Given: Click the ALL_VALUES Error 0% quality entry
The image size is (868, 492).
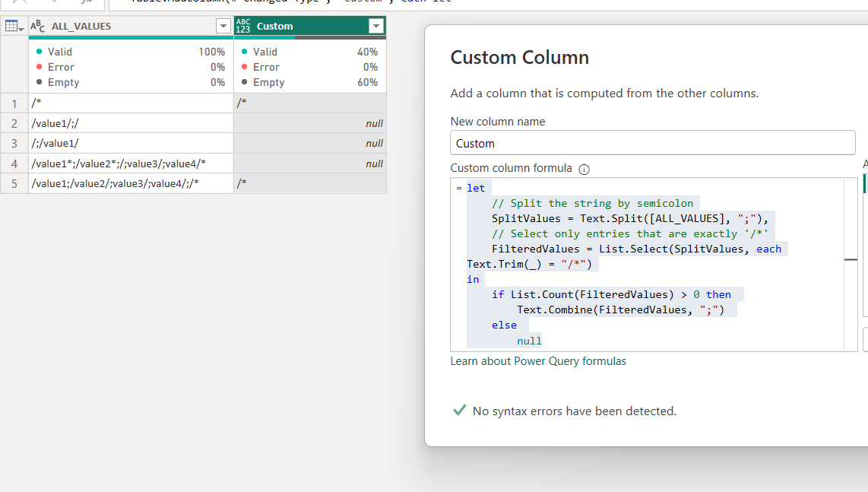Looking at the screenshot, I should (131, 67).
